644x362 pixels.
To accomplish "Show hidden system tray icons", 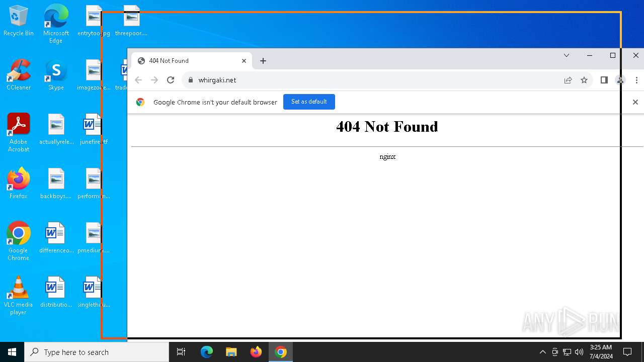I will 542,352.
